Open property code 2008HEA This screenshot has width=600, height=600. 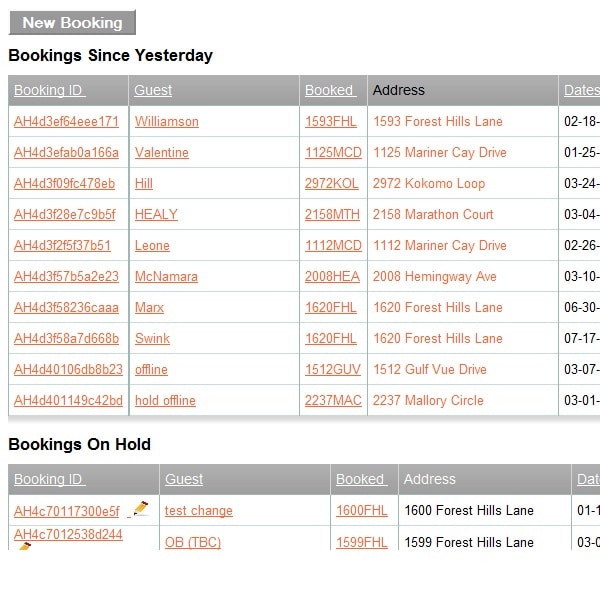pos(332,277)
